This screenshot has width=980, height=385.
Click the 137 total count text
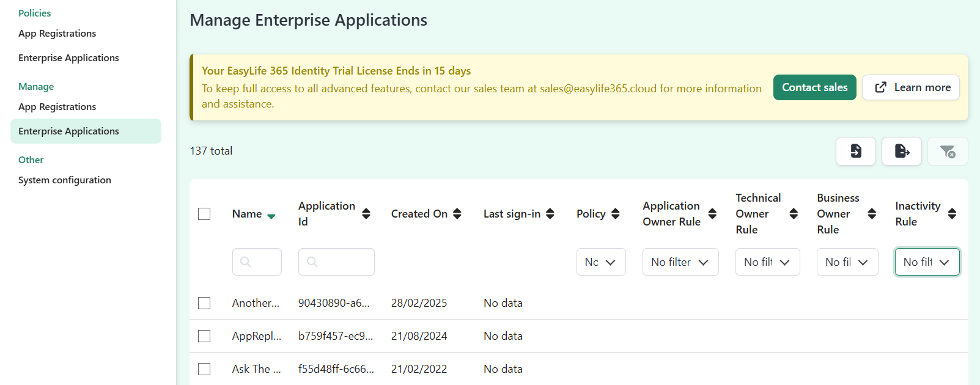click(x=211, y=151)
